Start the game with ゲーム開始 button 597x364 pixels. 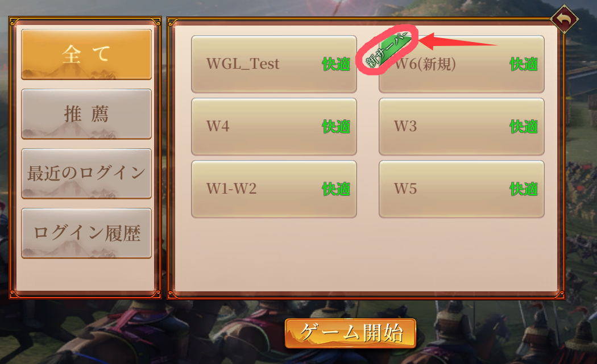click(350, 333)
